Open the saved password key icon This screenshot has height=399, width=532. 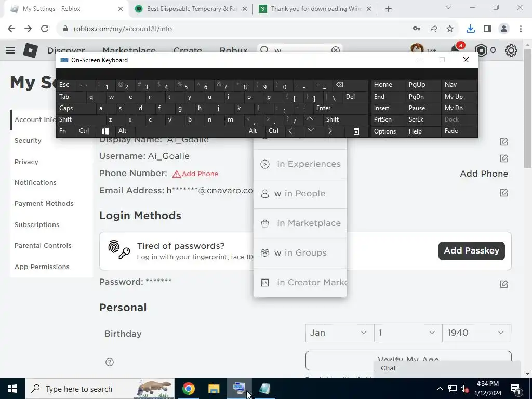417,29
